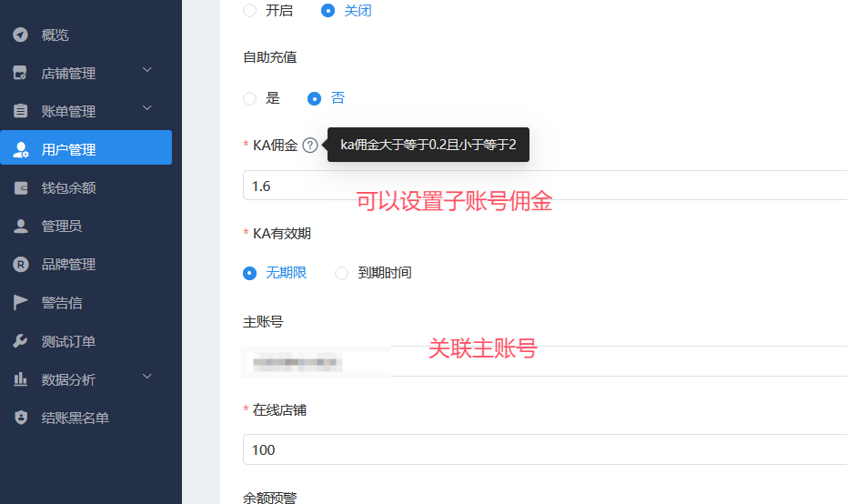
Task: Choose 是 for 自助充值
Action: click(x=249, y=98)
